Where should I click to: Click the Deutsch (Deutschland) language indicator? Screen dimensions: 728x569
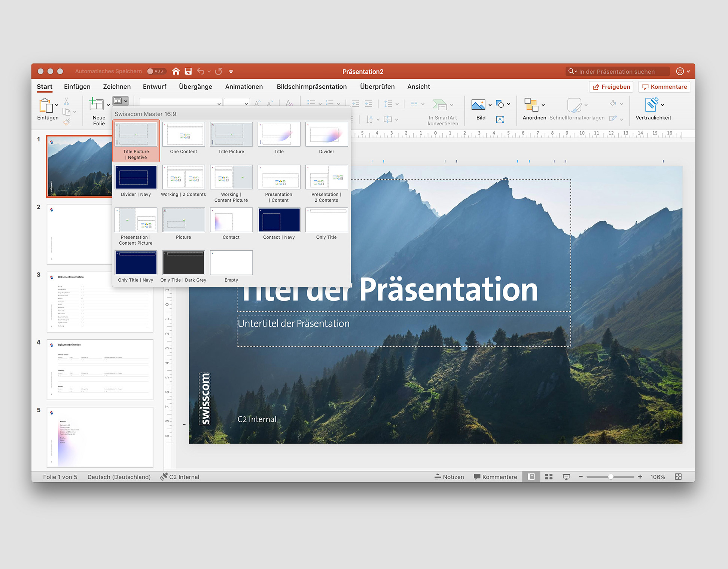(119, 477)
